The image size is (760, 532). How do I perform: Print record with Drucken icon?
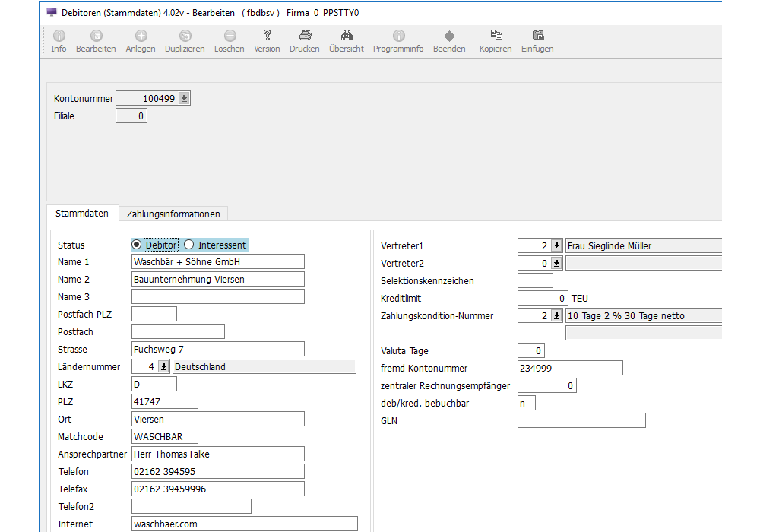tap(305, 36)
